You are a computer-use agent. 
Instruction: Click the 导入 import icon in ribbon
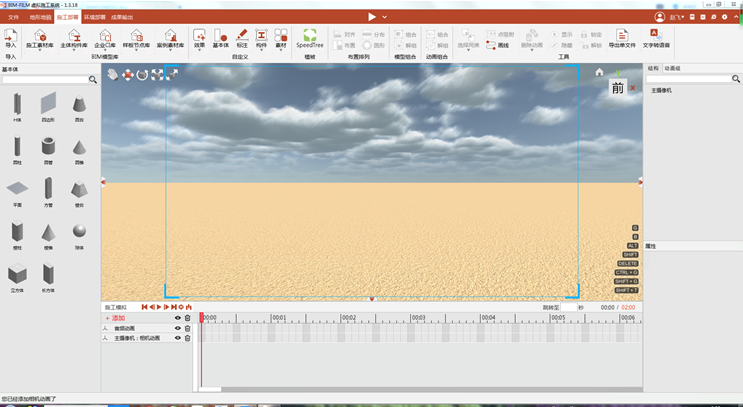coord(10,38)
